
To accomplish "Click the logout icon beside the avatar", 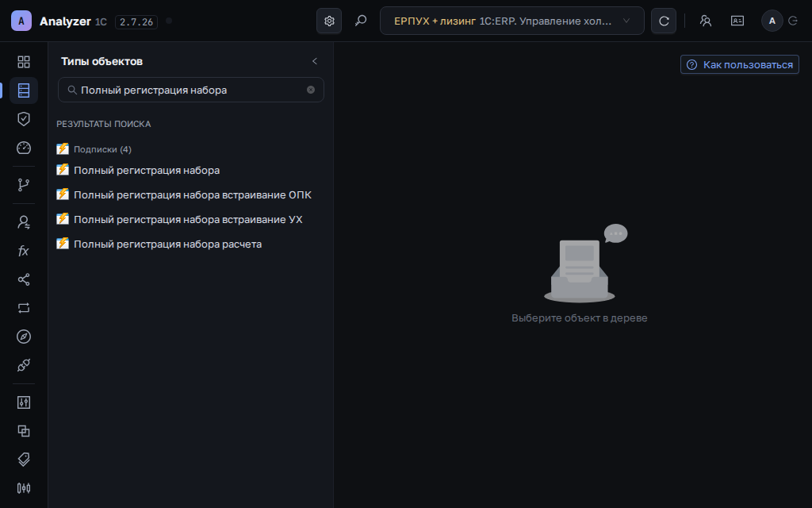I will click(793, 21).
